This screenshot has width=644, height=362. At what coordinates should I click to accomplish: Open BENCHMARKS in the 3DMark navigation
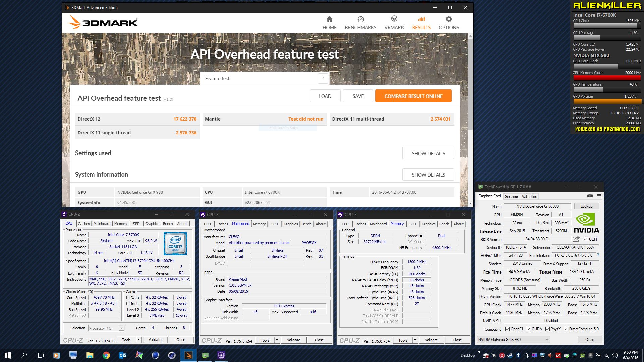tap(361, 23)
